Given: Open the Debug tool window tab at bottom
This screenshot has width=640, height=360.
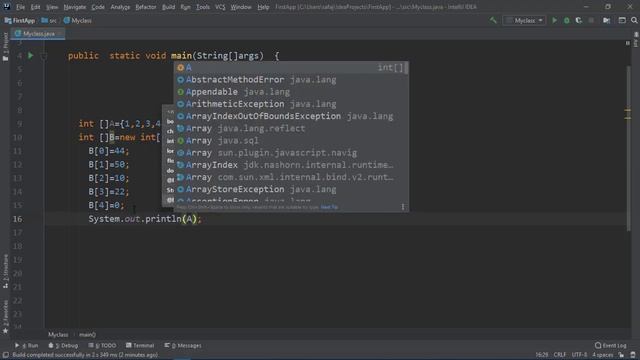Looking at the screenshot, I should [x=63, y=345].
